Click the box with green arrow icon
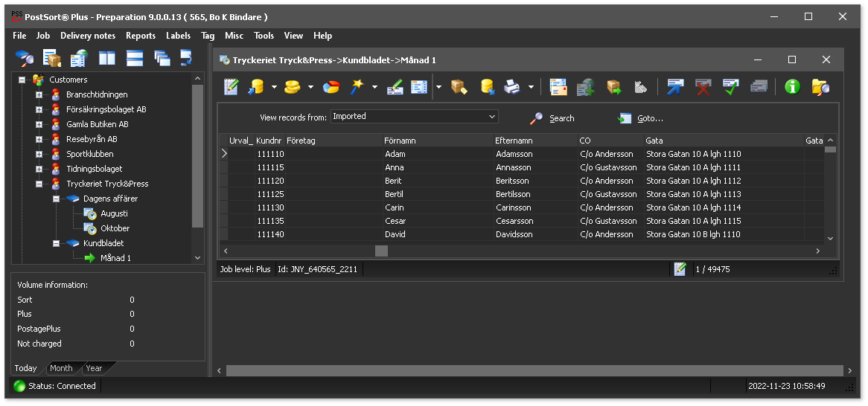 pyautogui.click(x=613, y=87)
